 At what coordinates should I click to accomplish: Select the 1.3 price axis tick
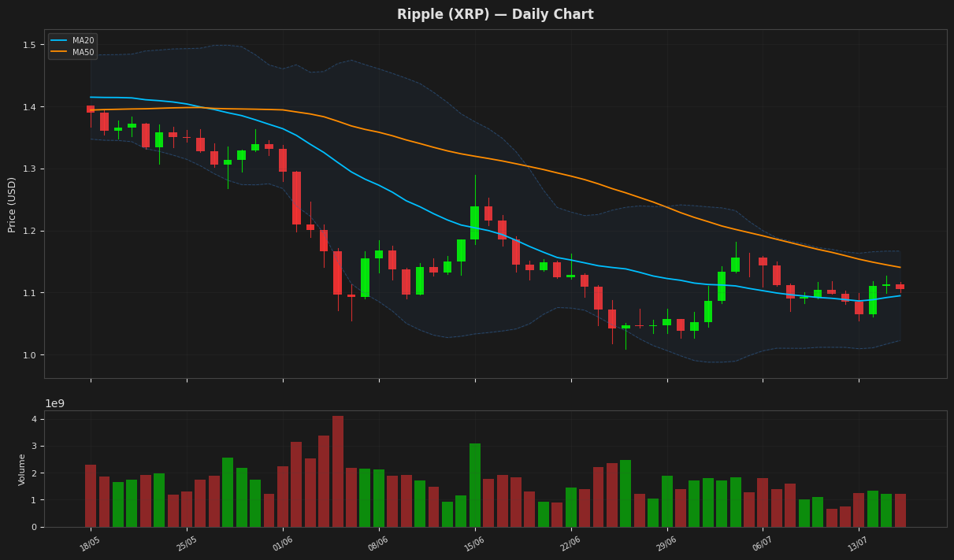pyautogui.click(x=28, y=169)
